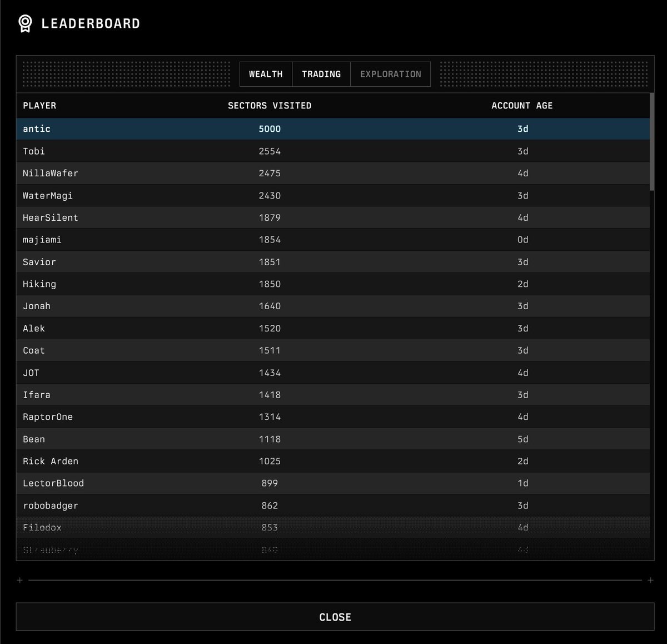Click majiami's 1854 sectors value

pos(270,240)
